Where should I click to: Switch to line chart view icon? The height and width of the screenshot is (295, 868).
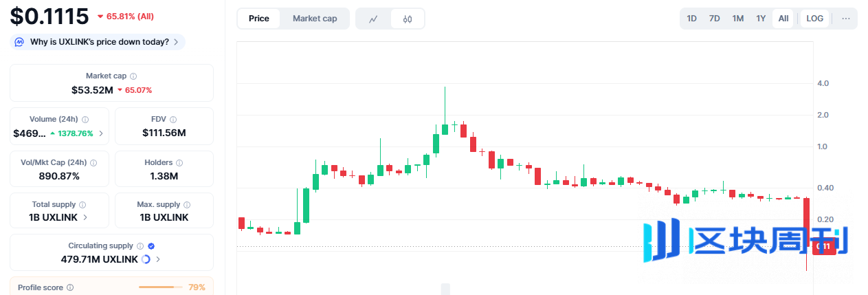[x=373, y=19]
